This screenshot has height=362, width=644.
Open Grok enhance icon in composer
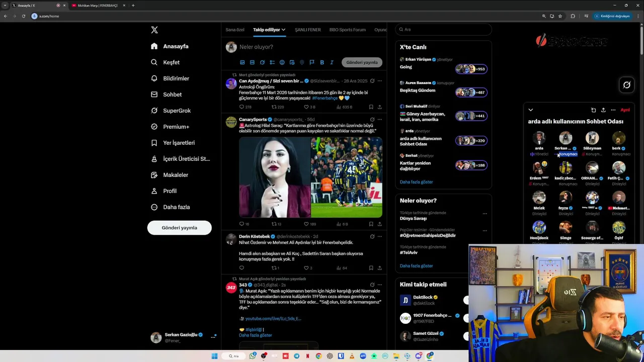(262, 62)
